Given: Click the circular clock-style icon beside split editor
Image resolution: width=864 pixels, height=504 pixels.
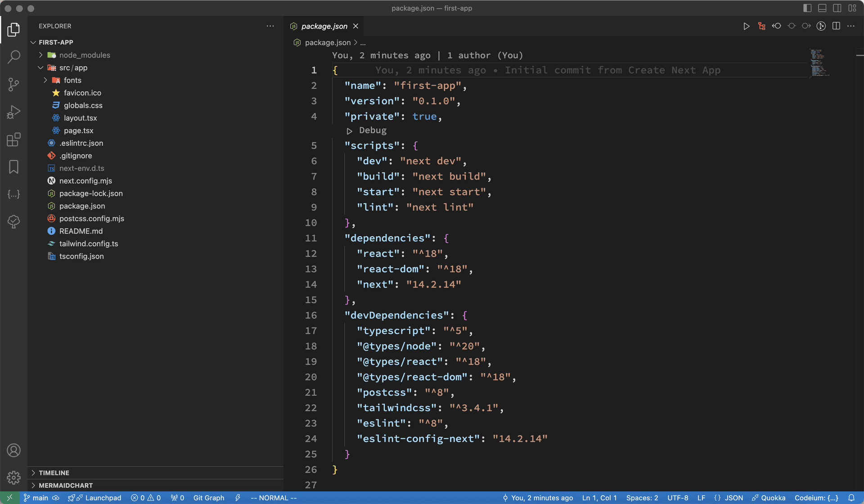Looking at the screenshot, I should [821, 26].
